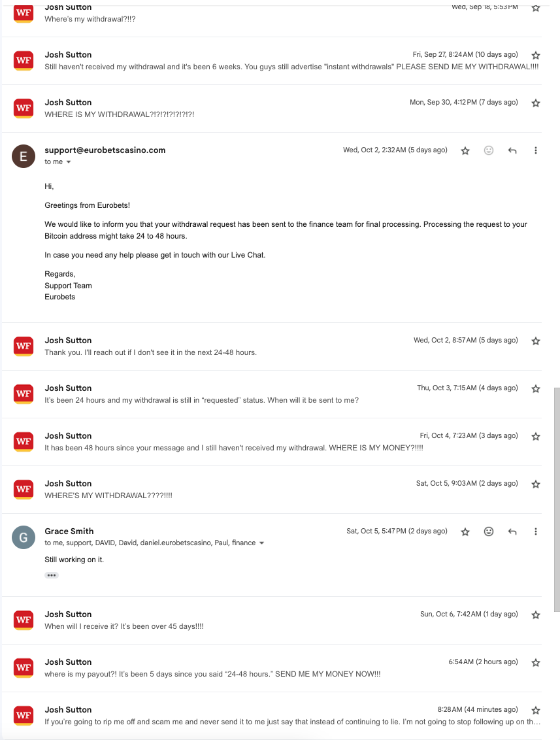Add emoji reaction to the Eurobets support email

pos(489,150)
